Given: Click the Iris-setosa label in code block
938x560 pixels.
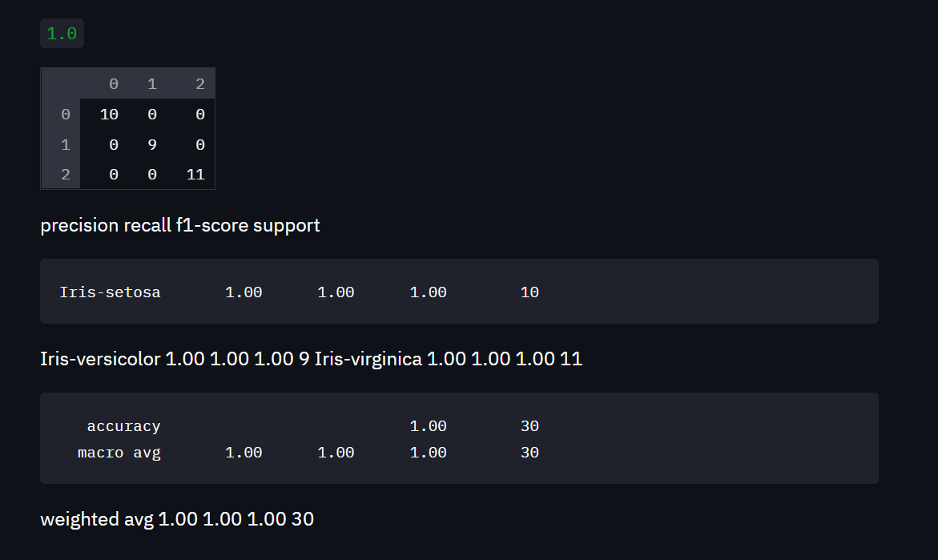Looking at the screenshot, I should [x=110, y=292].
